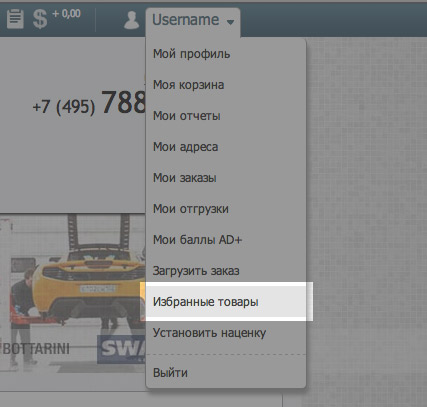427x407 pixels.
Task: Go to Мои заказы
Action: pyautogui.click(x=226, y=178)
